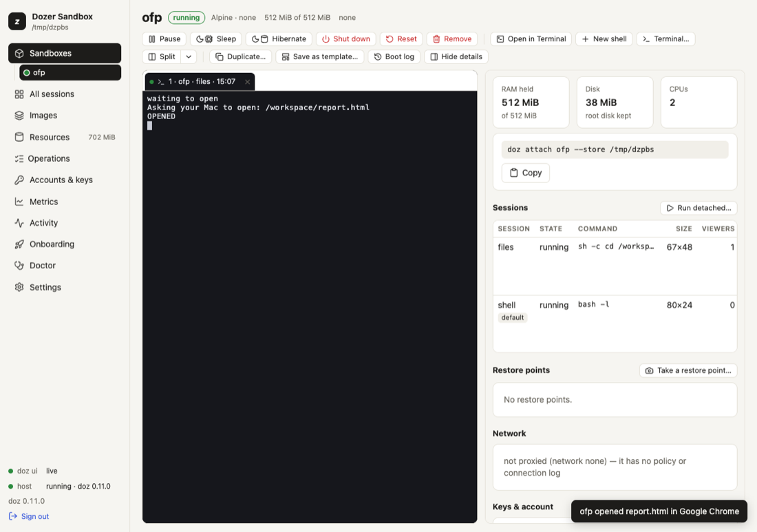The height and width of the screenshot is (532, 757).
Task: Click the bash -l command cell
Action: tap(593, 305)
